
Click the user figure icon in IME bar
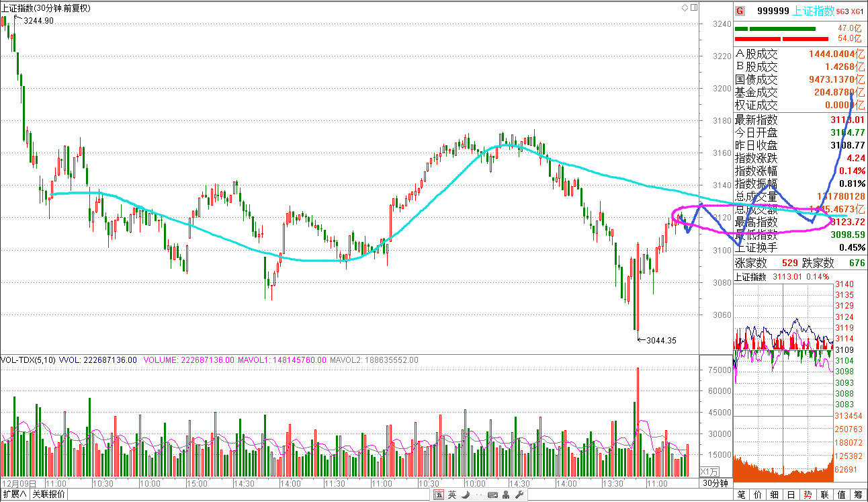(505, 495)
